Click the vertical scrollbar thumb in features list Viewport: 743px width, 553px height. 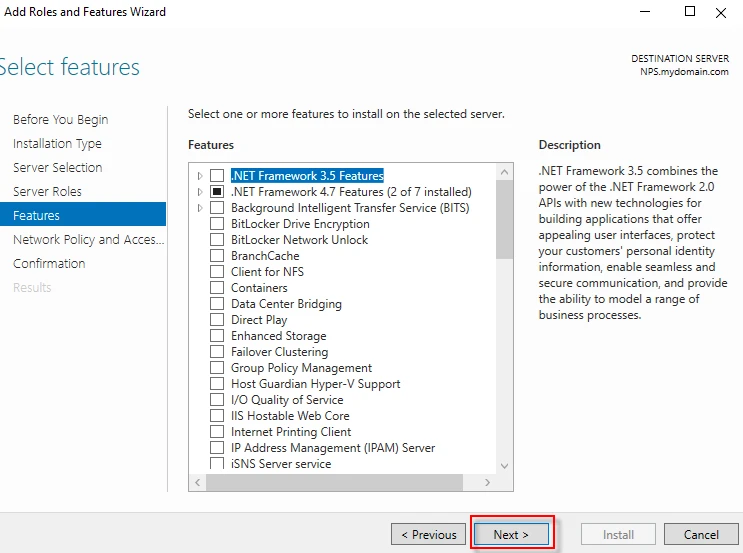504,215
